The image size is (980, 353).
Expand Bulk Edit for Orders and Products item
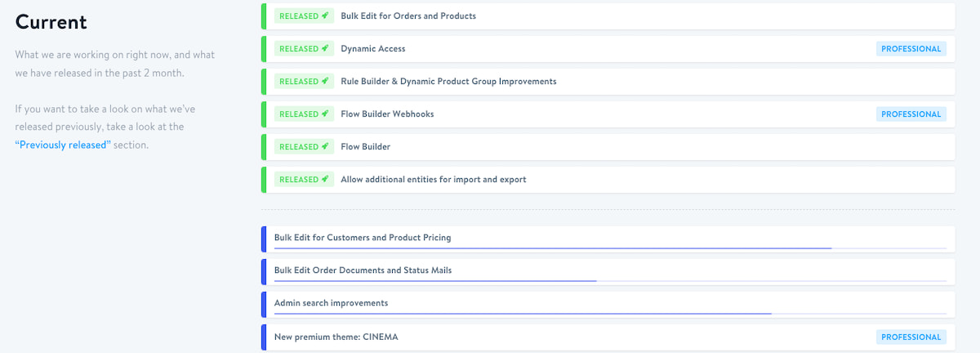click(408, 16)
